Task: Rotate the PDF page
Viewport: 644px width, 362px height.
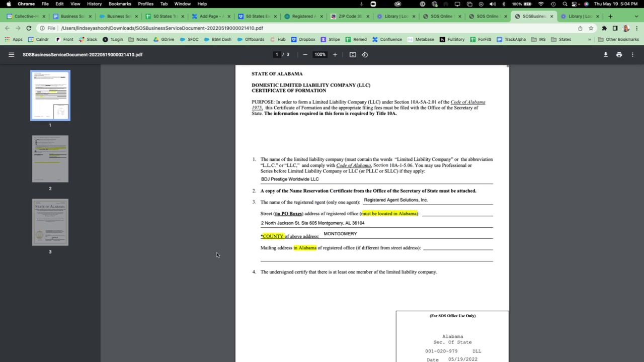Action: pyautogui.click(x=364, y=54)
